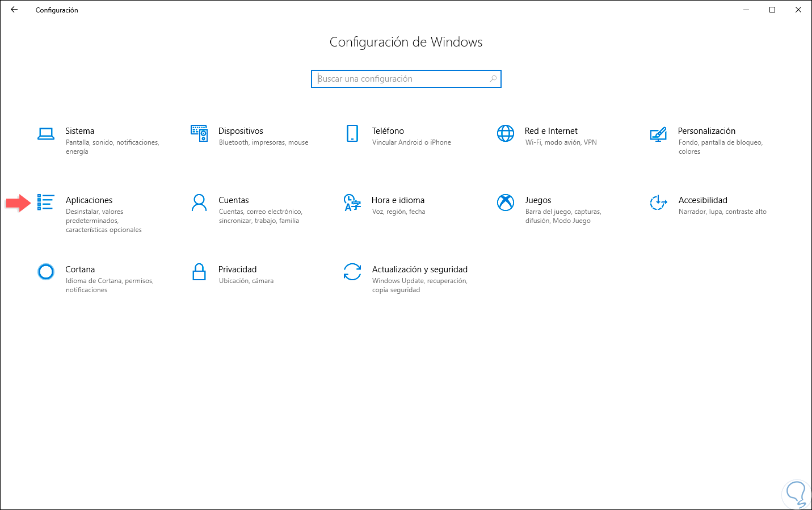The image size is (812, 510).
Task: Open the Cortana category label
Action: (x=80, y=269)
